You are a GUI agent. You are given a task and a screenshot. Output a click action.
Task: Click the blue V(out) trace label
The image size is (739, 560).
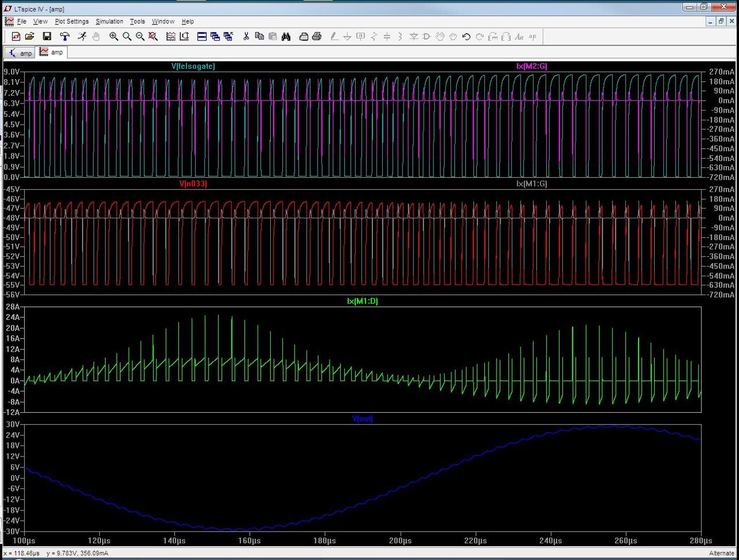pyautogui.click(x=362, y=419)
